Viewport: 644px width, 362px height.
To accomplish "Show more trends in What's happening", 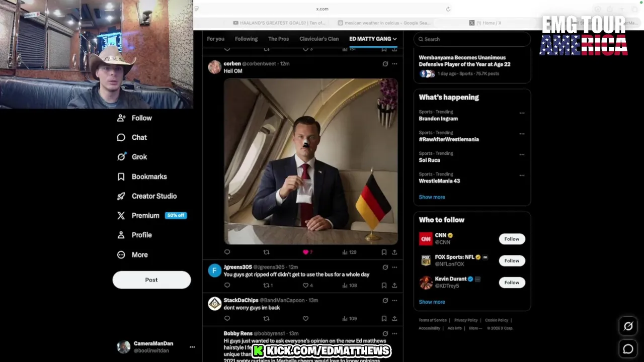I will pyautogui.click(x=432, y=197).
